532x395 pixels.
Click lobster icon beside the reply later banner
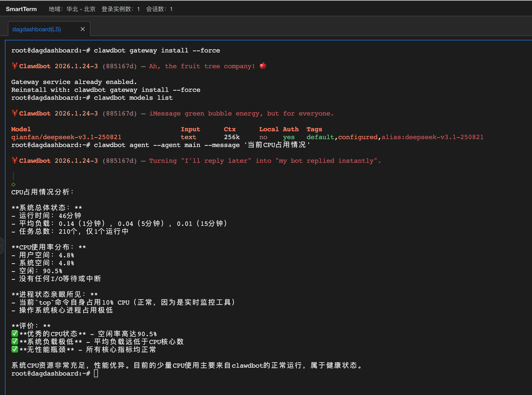[x=15, y=160]
